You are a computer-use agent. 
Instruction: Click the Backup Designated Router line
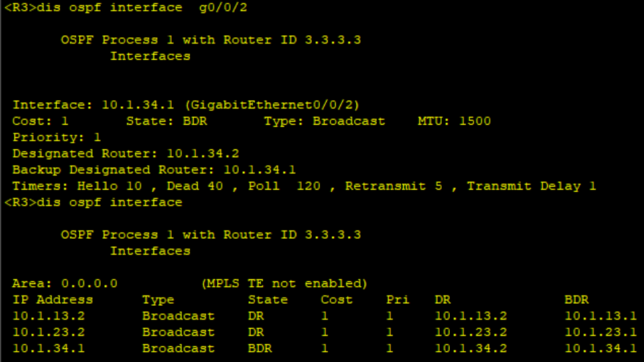pos(154,170)
